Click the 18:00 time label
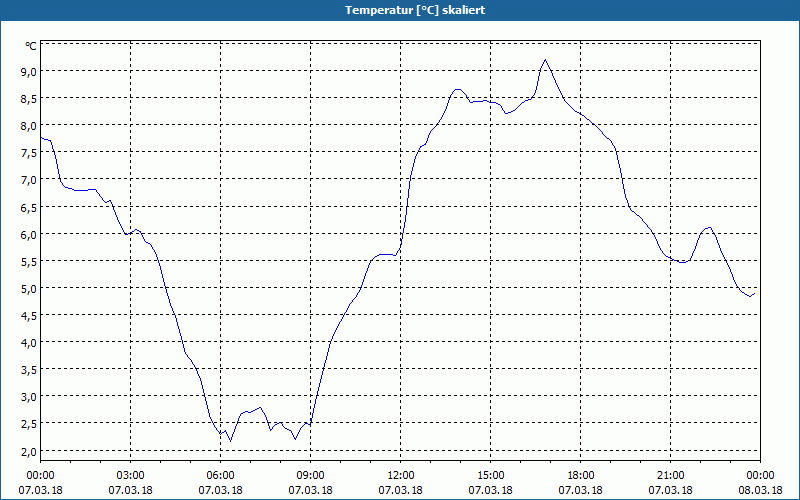Viewport: 800px width, 500px height. 581,476
